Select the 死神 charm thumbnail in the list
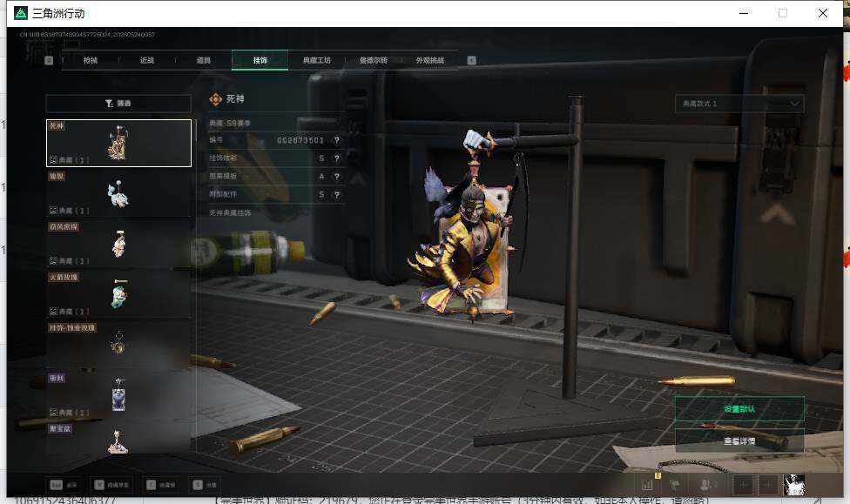This screenshot has height=504, width=850. point(118,143)
